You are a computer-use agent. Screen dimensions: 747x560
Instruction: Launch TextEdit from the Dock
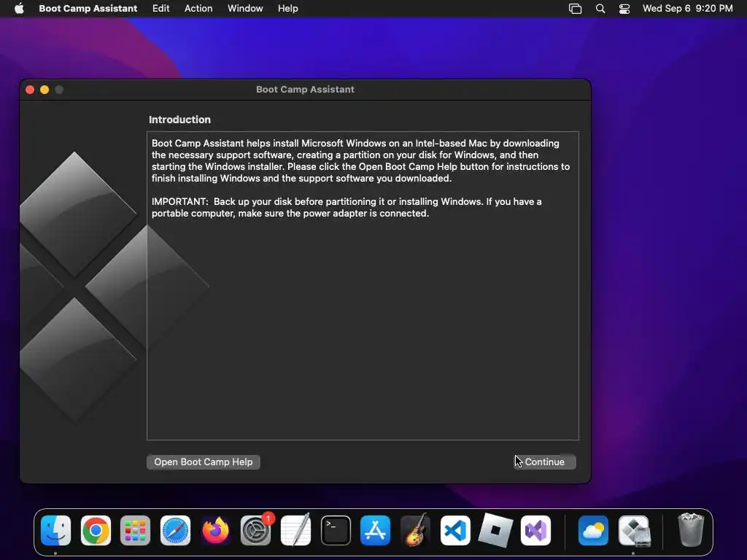tap(296, 531)
